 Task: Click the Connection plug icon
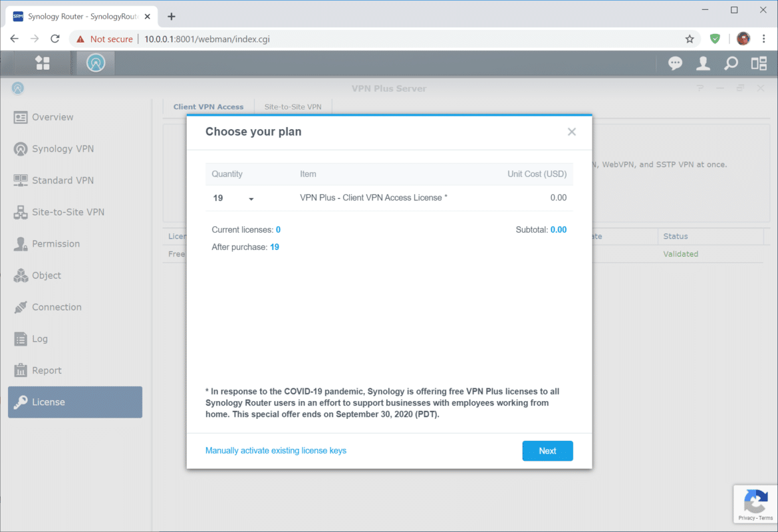(x=21, y=307)
